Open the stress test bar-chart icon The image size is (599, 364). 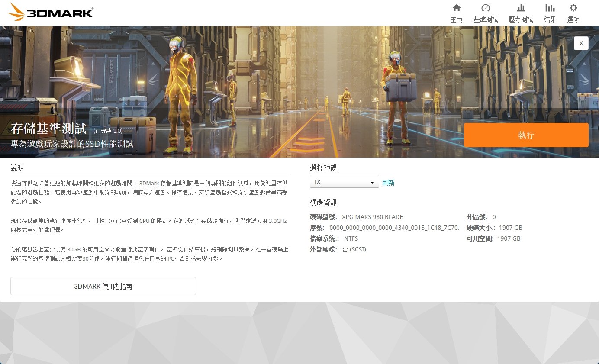[x=521, y=8]
